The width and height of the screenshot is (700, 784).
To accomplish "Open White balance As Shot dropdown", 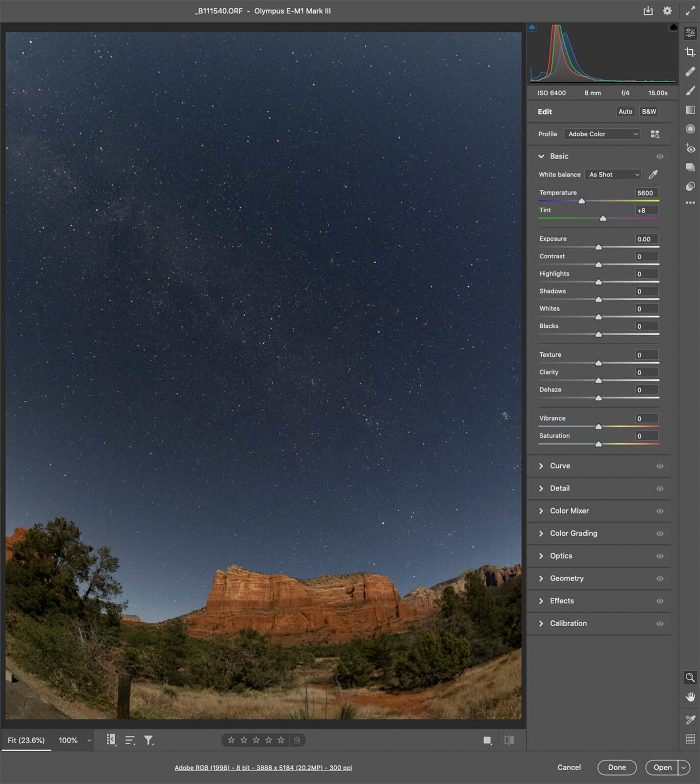I will pyautogui.click(x=614, y=174).
